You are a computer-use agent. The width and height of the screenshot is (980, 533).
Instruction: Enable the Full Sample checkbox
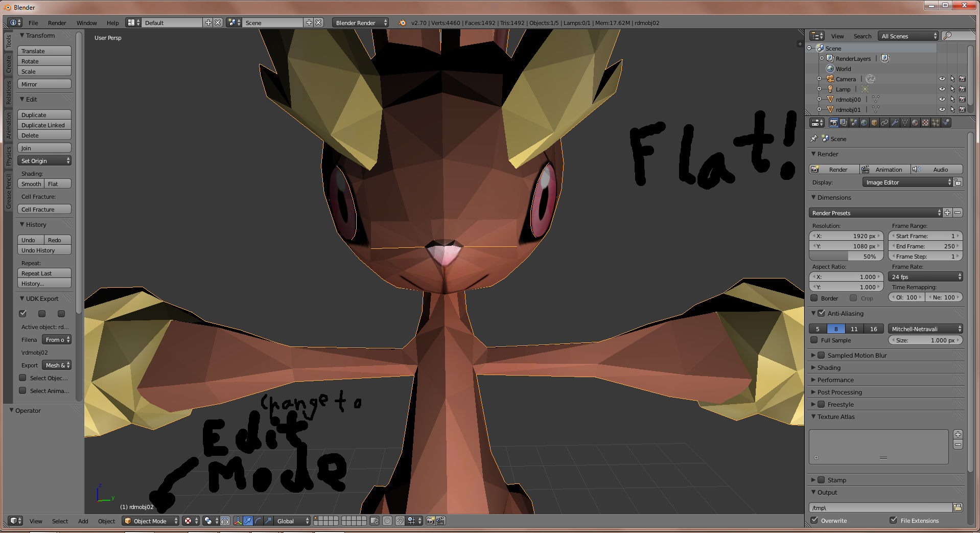(x=814, y=340)
